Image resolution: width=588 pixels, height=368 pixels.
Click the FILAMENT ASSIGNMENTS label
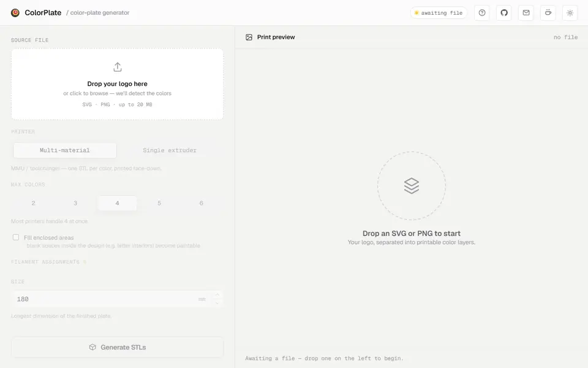[45, 262]
